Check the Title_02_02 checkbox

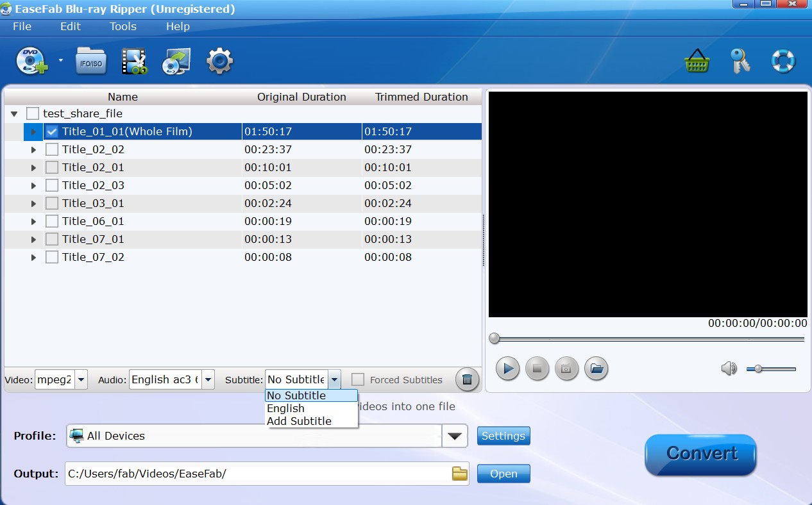click(x=51, y=149)
